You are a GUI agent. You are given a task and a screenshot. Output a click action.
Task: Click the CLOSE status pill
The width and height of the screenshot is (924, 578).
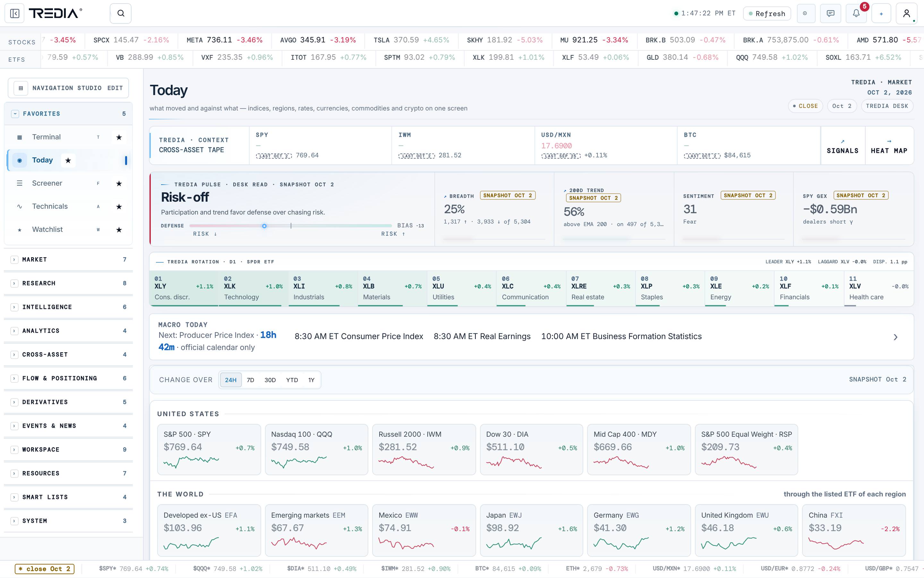[805, 106]
